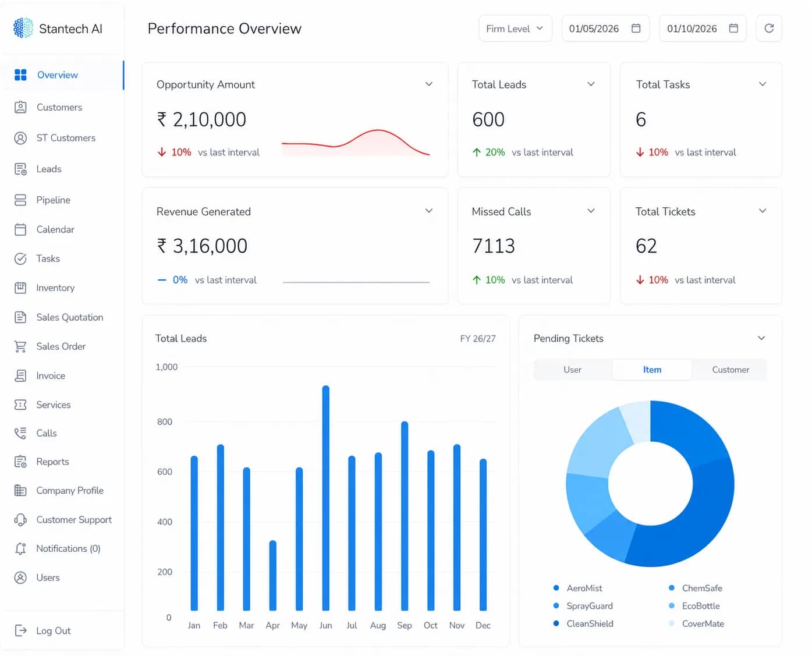Click the Leads sidebar icon
Screen dimensions: 812x656
pyautogui.click(x=20, y=169)
